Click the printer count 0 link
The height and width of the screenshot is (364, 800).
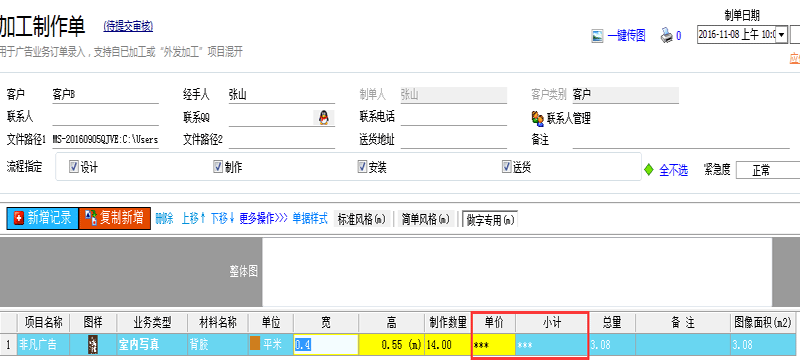[x=679, y=36]
